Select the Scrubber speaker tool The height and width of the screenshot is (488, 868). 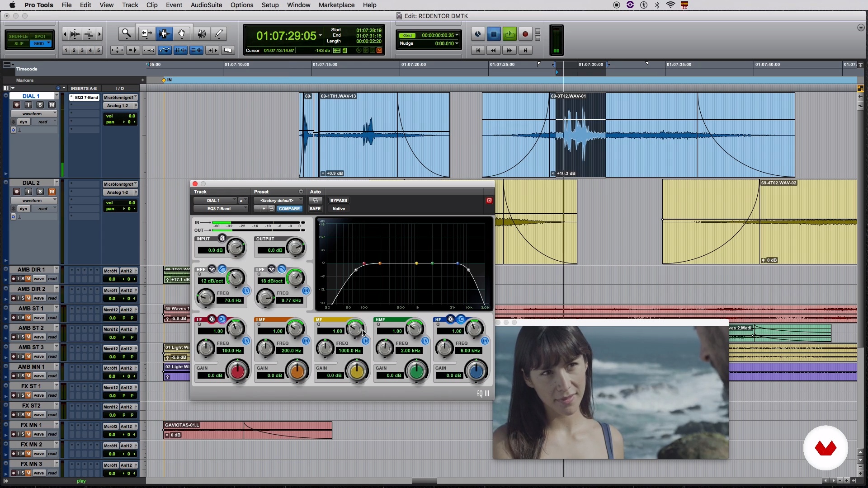[x=201, y=33]
